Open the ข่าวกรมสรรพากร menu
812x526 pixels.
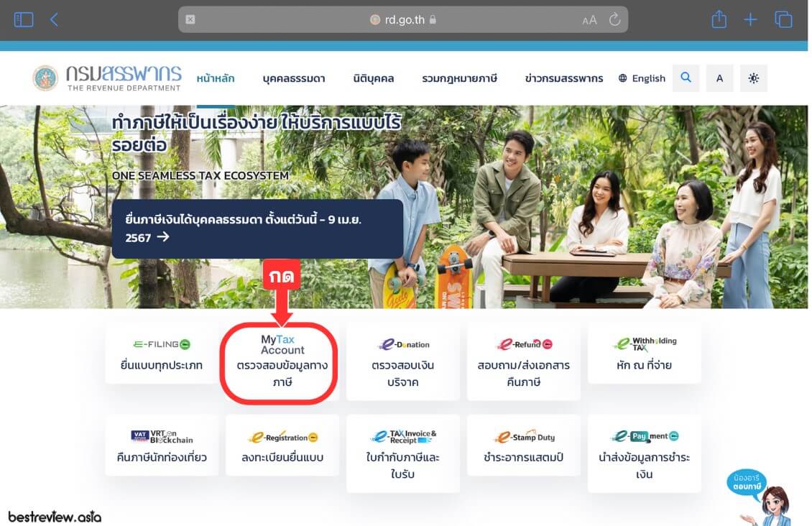coord(564,79)
